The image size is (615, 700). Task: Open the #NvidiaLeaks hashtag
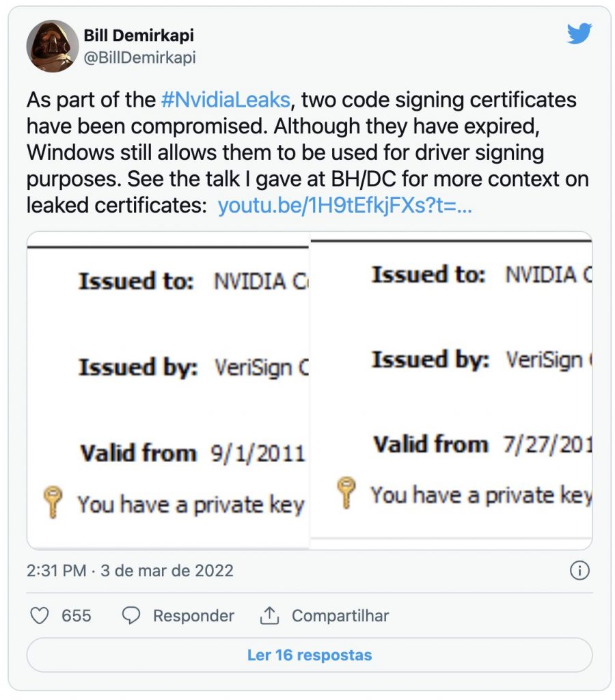225,100
